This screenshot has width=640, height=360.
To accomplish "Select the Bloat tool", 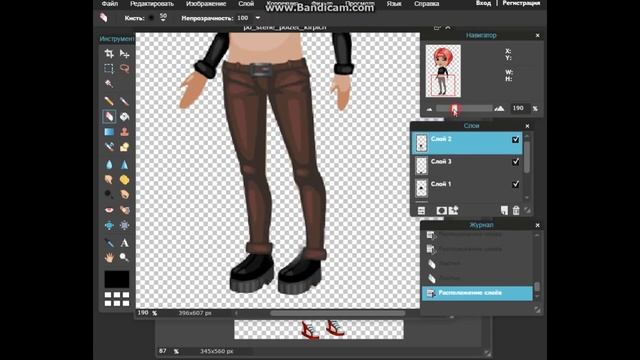I will [x=109, y=225].
